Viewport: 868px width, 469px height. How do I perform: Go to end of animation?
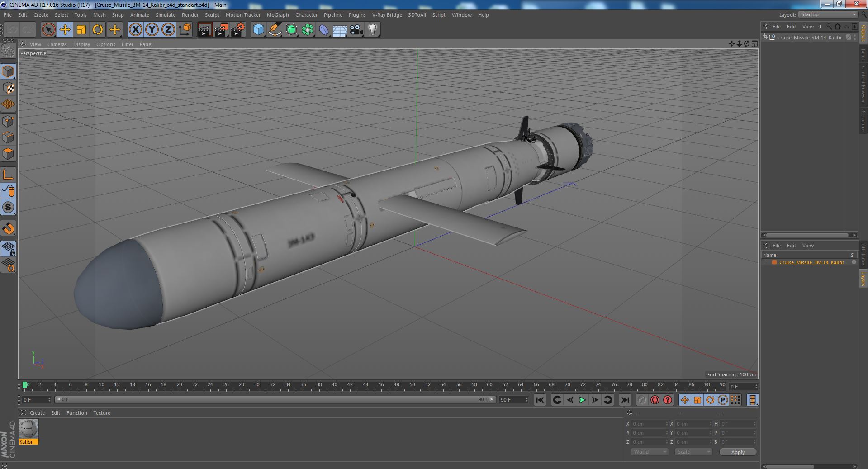625,400
